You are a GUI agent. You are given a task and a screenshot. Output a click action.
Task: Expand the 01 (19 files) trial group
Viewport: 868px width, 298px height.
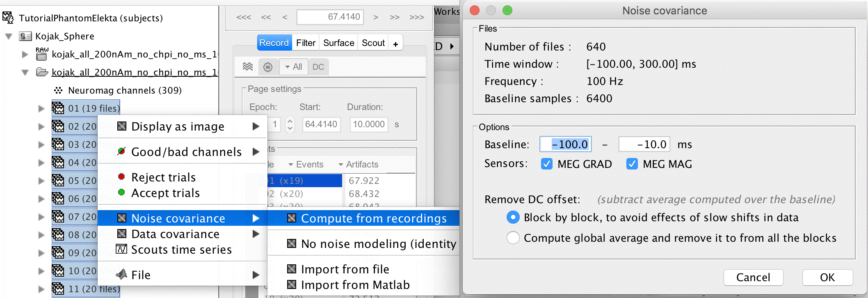pyautogui.click(x=41, y=109)
